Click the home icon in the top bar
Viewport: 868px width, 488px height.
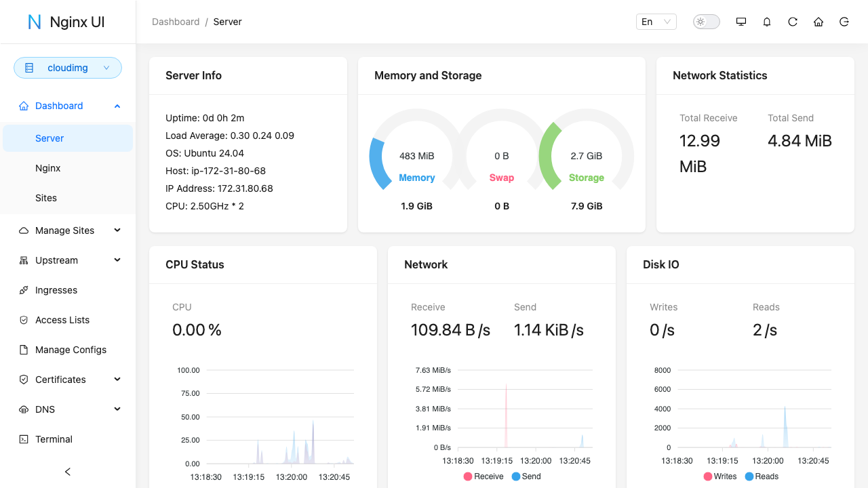click(x=818, y=22)
